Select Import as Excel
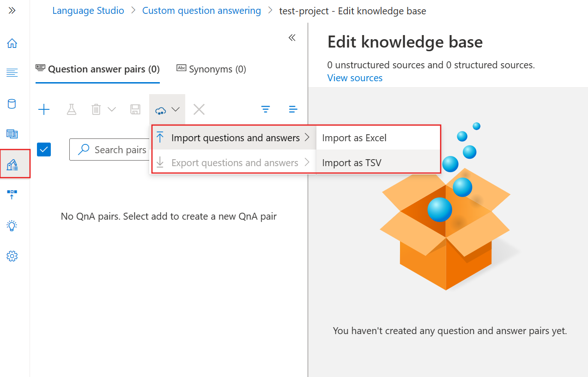This screenshot has height=377, width=588. [x=354, y=138]
